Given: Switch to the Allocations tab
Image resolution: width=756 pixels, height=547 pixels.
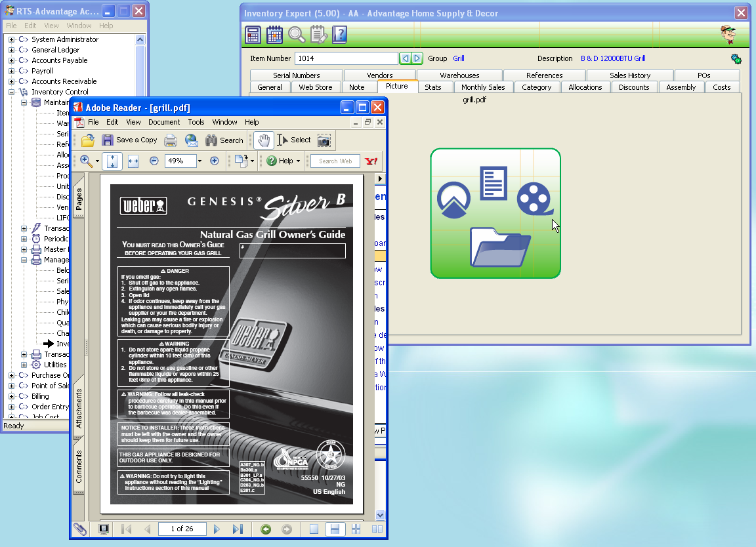Looking at the screenshot, I should [585, 87].
